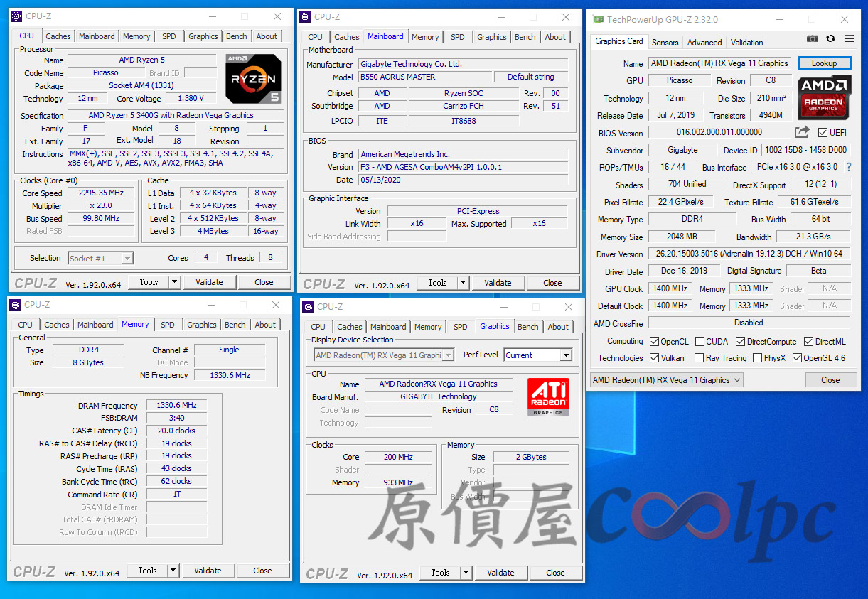868x599 pixels.
Task: Click Validate in CPU-Z Mainboard window
Action: pyautogui.click(x=498, y=283)
